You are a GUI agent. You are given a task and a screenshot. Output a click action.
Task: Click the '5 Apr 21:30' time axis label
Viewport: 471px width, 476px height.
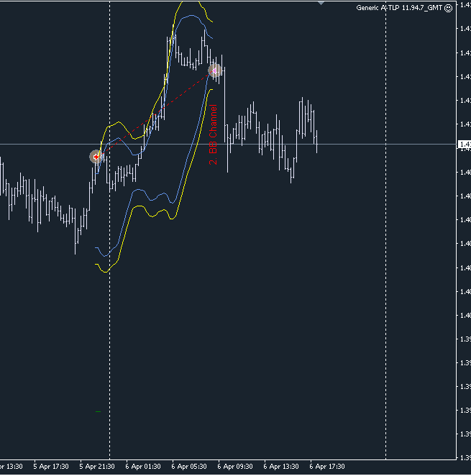(97, 466)
